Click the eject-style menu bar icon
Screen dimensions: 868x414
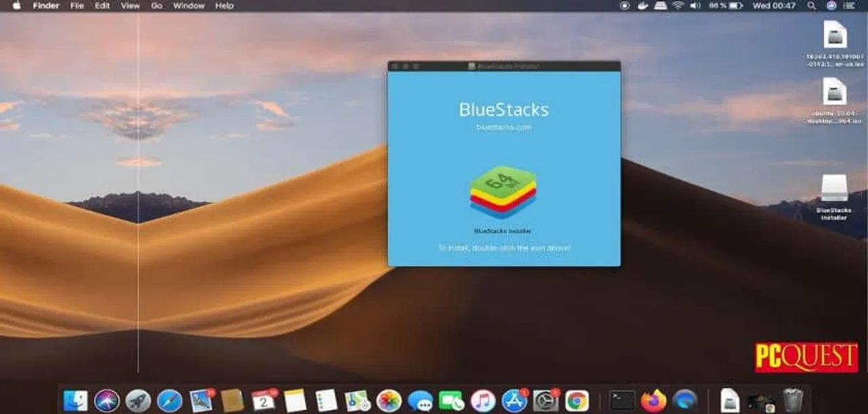pyautogui.click(x=660, y=5)
